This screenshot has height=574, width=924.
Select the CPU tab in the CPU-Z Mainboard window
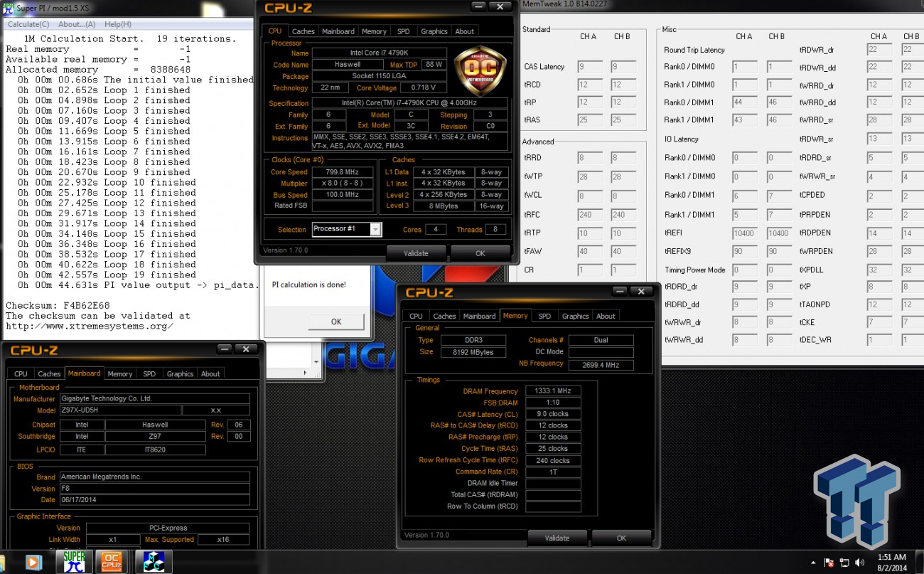(21, 373)
